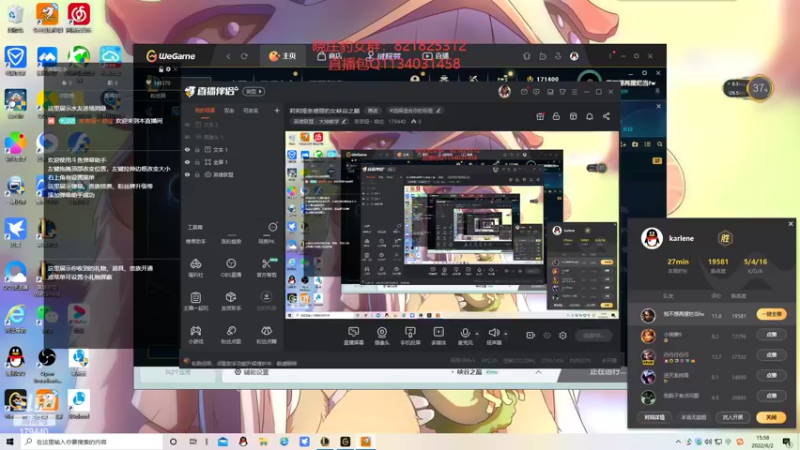
Task: Open the toolbox more options circle
Action: click(273, 227)
